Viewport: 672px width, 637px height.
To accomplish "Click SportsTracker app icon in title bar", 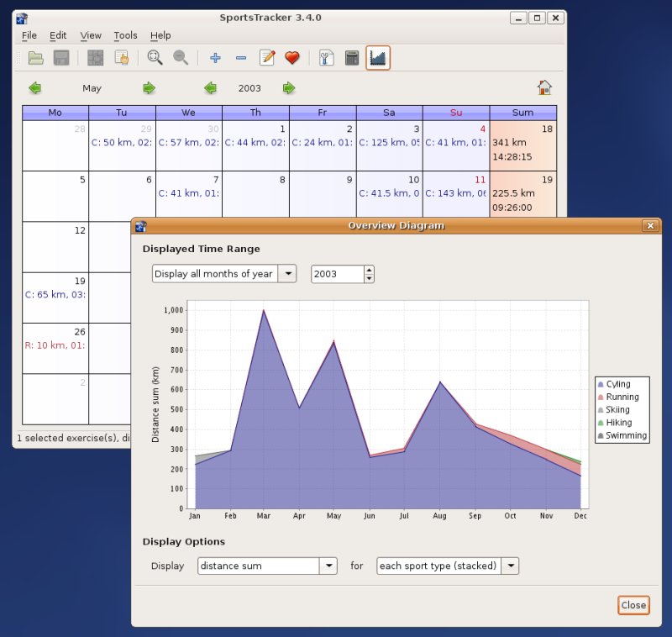I will [x=22, y=18].
